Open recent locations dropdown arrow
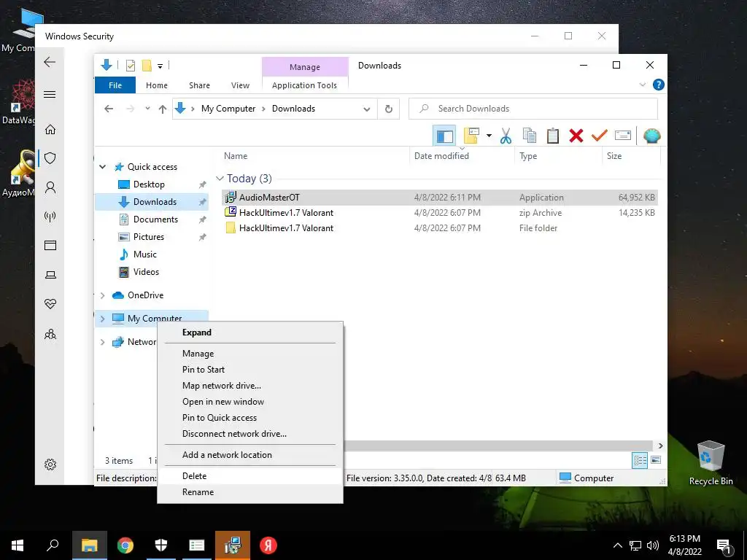The image size is (747, 560). pyautogui.click(x=147, y=109)
